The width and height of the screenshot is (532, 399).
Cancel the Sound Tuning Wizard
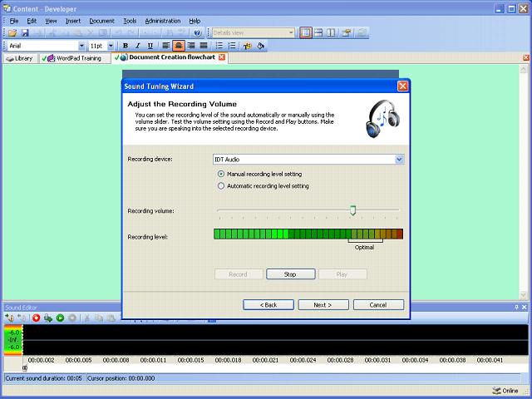click(378, 305)
